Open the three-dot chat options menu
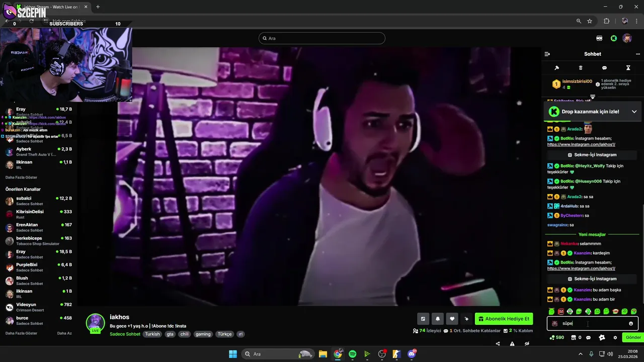 click(638, 54)
